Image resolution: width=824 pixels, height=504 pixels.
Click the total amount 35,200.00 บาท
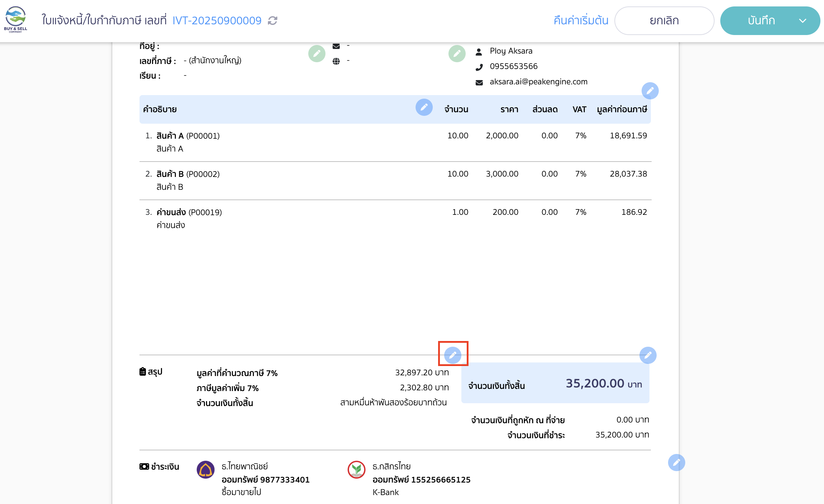tap(604, 384)
